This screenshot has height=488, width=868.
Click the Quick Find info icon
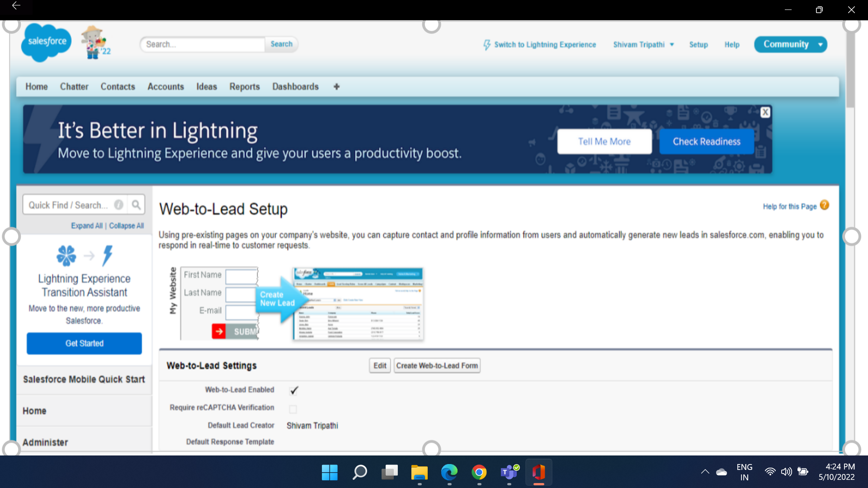[x=118, y=205]
